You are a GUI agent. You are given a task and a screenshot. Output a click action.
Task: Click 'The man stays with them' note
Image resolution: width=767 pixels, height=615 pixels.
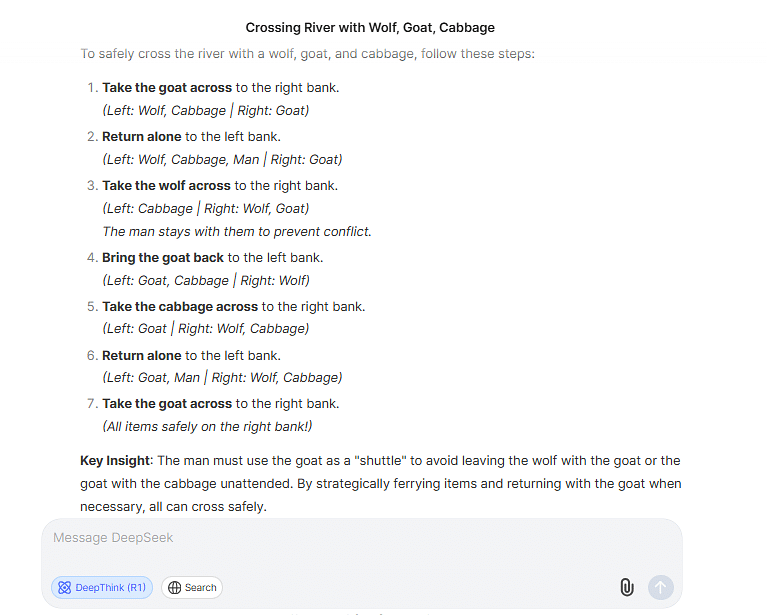point(236,231)
